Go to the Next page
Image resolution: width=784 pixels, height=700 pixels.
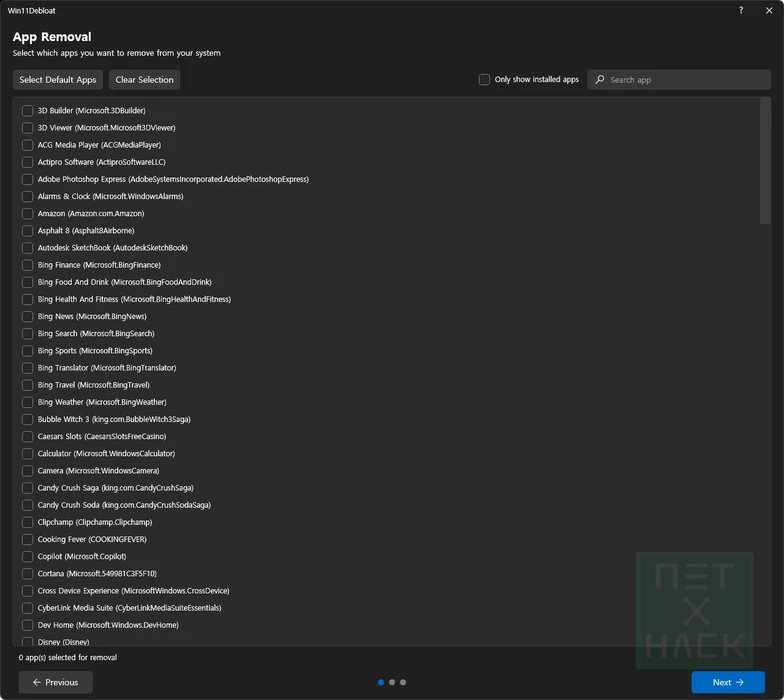click(x=727, y=682)
